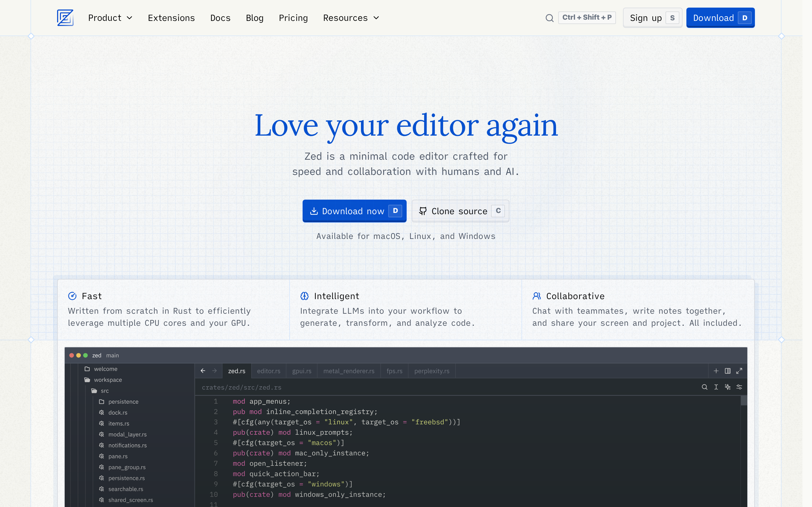Click the new tab plus icon in editor

pos(716,371)
